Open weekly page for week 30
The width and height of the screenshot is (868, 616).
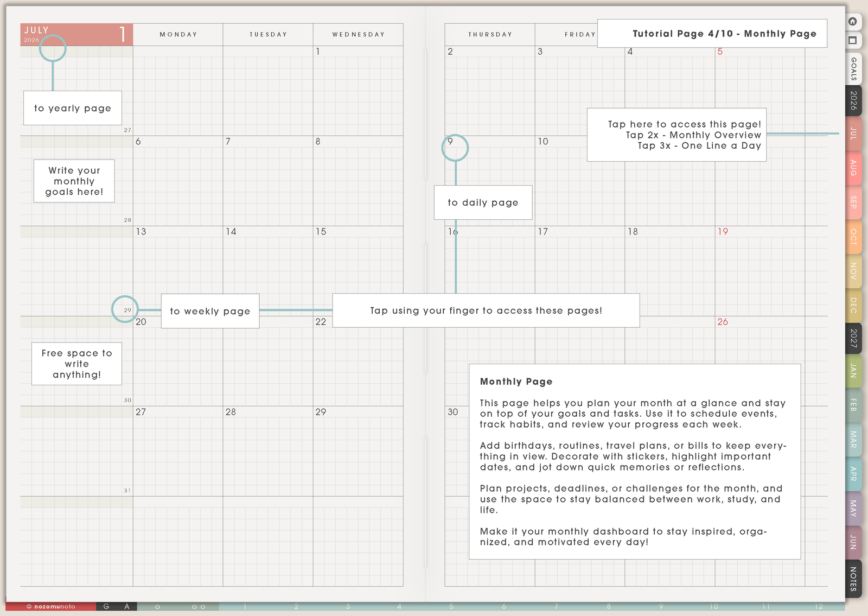127,401
